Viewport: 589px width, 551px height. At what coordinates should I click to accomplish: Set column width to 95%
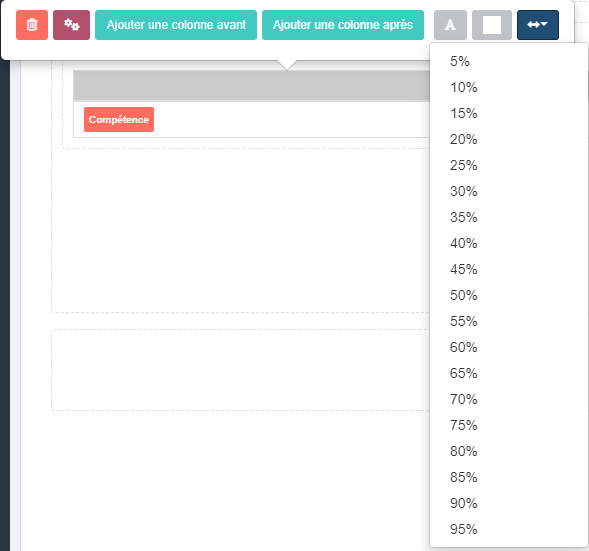point(509,529)
